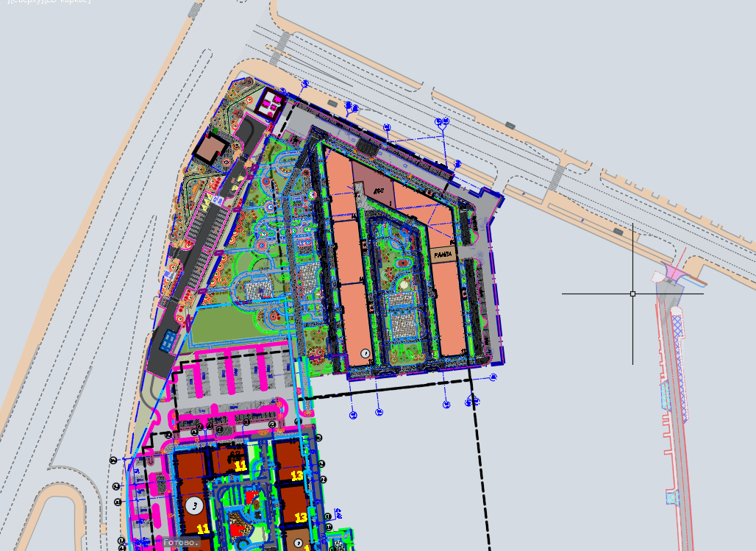Screen dimensions: 756x551
Task: Select the upper yellow 13 label
Action: point(297,475)
